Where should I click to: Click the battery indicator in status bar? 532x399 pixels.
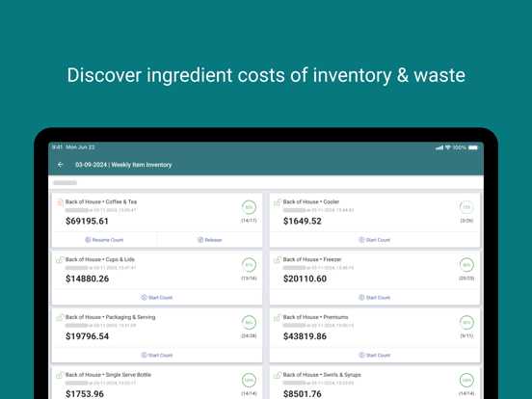coord(473,147)
